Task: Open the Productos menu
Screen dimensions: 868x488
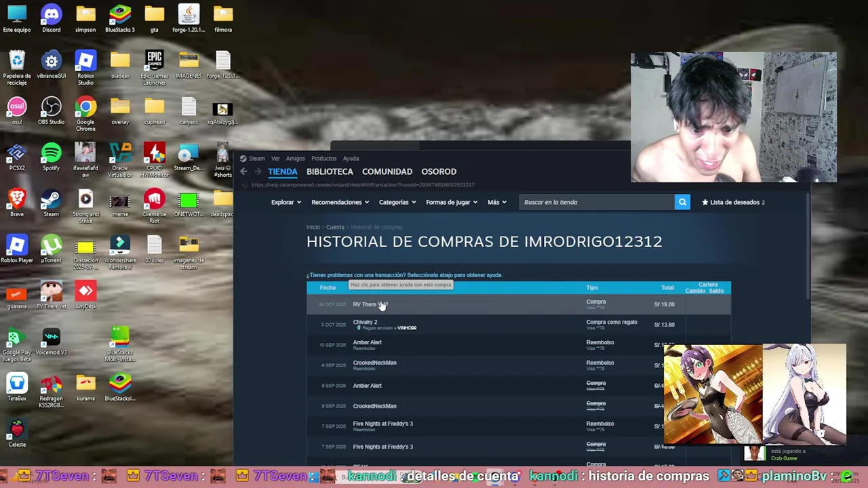Action: point(323,159)
